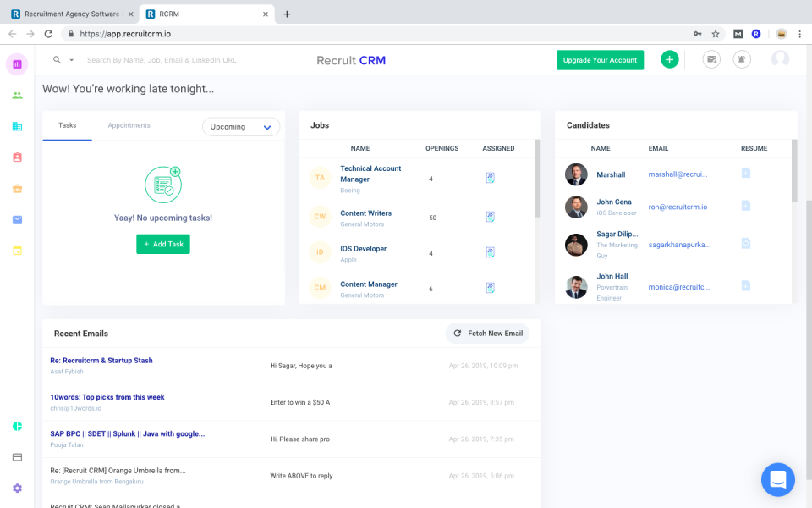This screenshot has height=508, width=812.
Task: Open Settings using the gear icon
Action: [x=17, y=489]
